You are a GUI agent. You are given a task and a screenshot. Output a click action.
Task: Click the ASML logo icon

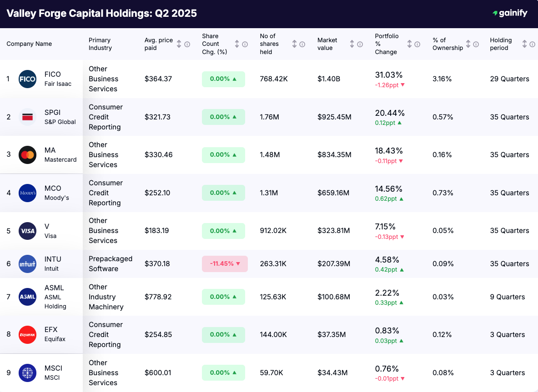[x=27, y=297]
